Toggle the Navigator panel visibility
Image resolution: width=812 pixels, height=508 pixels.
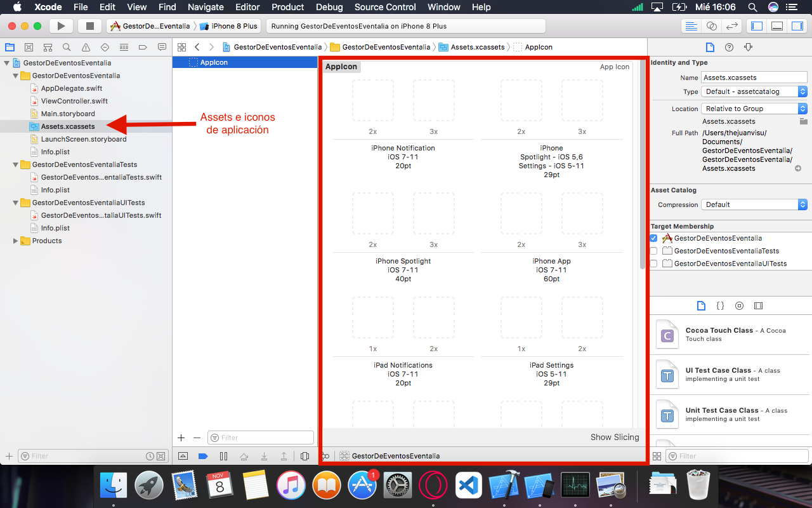pos(757,26)
